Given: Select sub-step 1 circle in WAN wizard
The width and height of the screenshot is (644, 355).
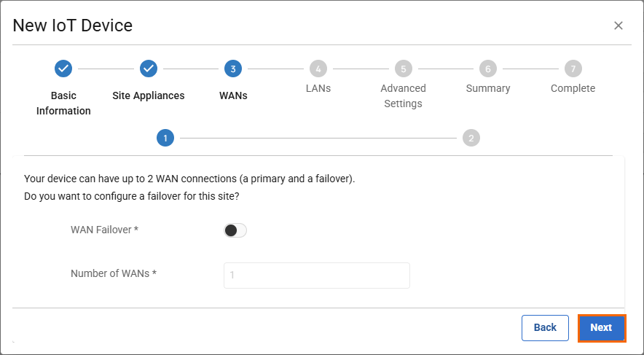Looking at the screenshot, I should pos(165,138).
